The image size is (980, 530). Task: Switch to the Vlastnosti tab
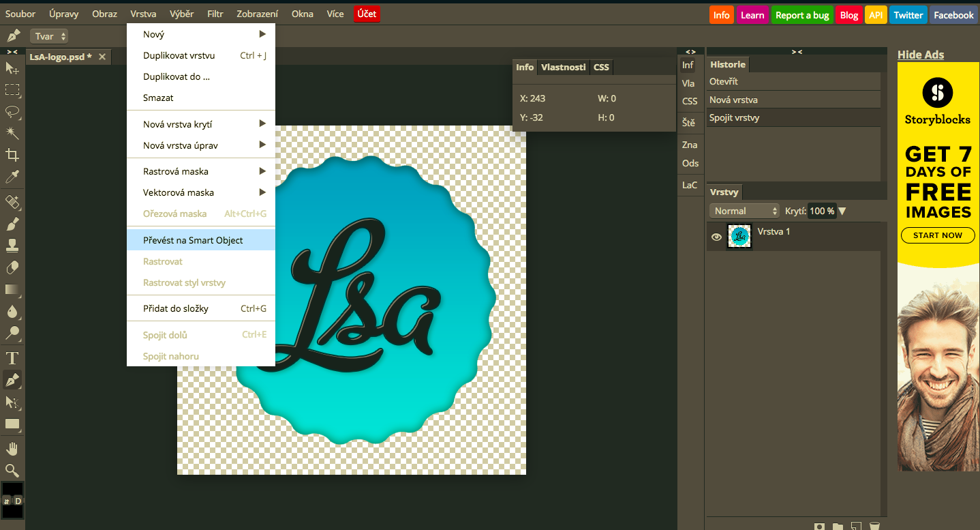tap(563, 67)
